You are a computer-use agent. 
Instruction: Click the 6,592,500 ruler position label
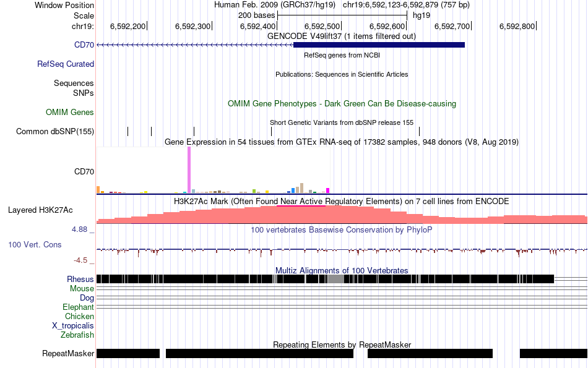[x=322, y=26]
